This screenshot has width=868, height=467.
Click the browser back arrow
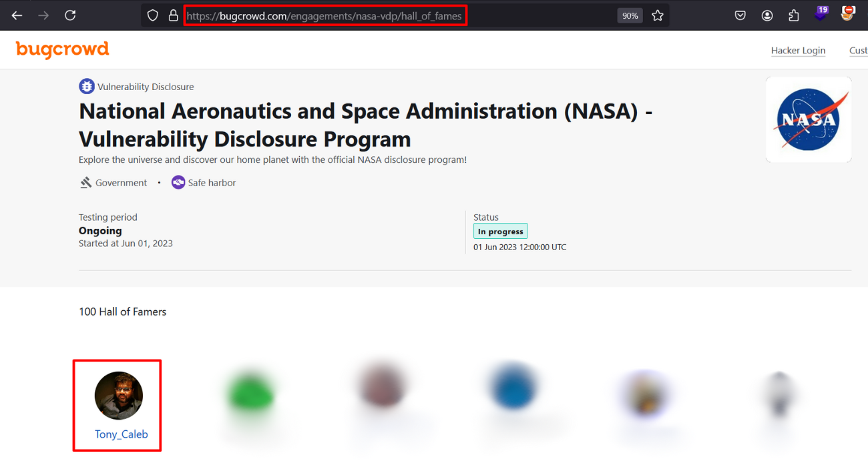[x=17, y=15]
